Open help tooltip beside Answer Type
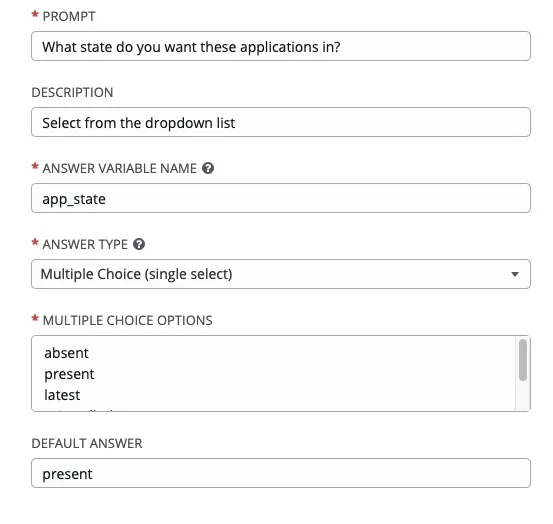Screen dimensions: 553x524 click(139, 244)
